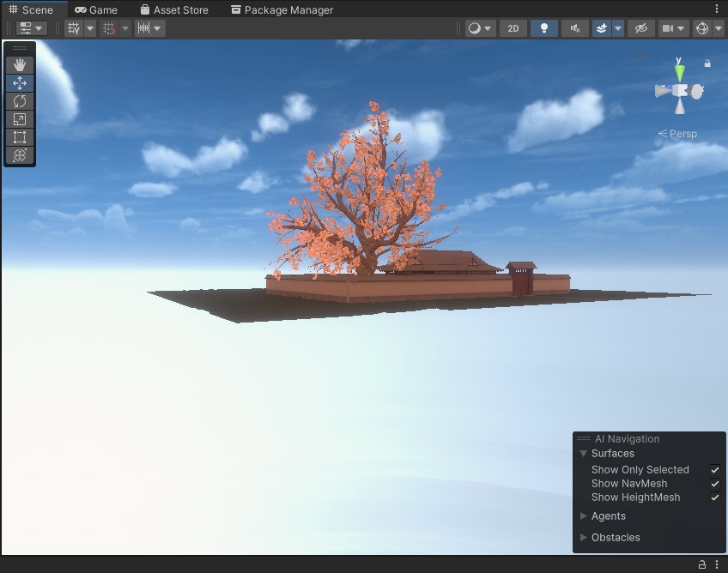This screenshot has height=573, width=728.
Task: Click the center cube of orientation gizmo
Action: click(680, 90)
